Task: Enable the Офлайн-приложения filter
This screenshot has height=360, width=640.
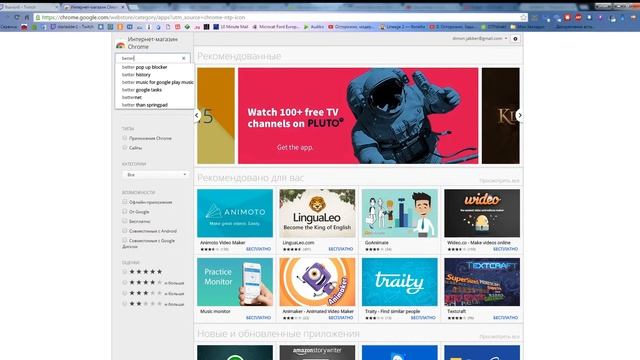Action: pos(124,202)
